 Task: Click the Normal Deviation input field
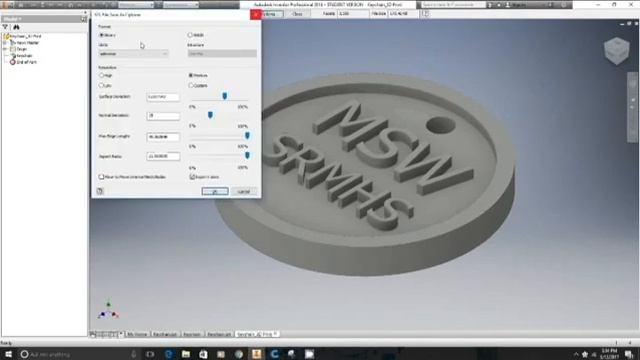[x=163, y=116]
